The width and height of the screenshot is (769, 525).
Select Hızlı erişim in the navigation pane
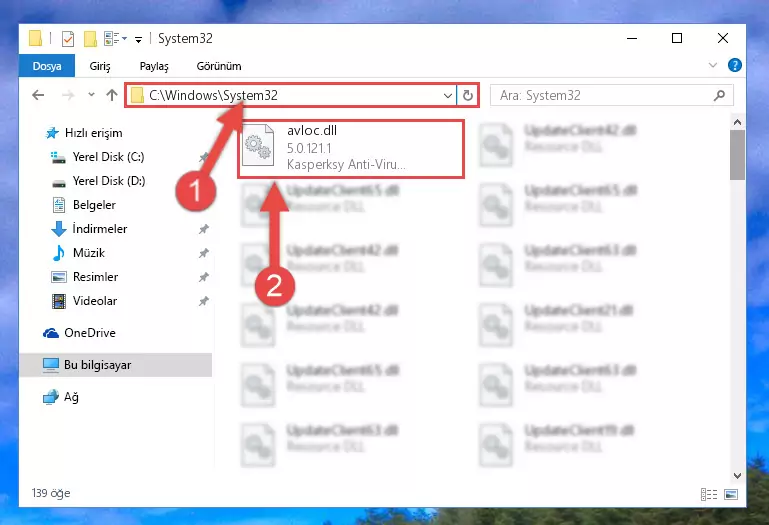click(93, 133)
